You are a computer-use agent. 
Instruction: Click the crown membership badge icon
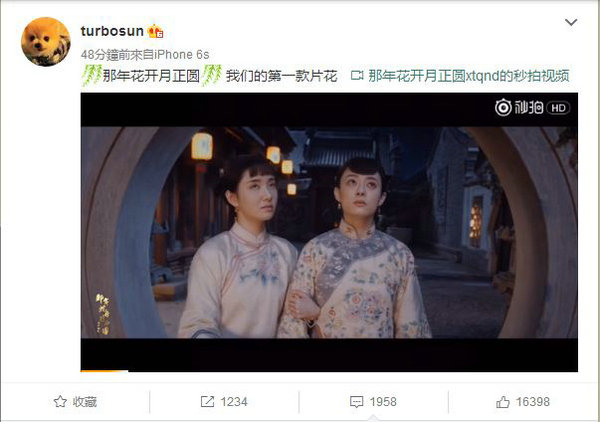(155, 31)
